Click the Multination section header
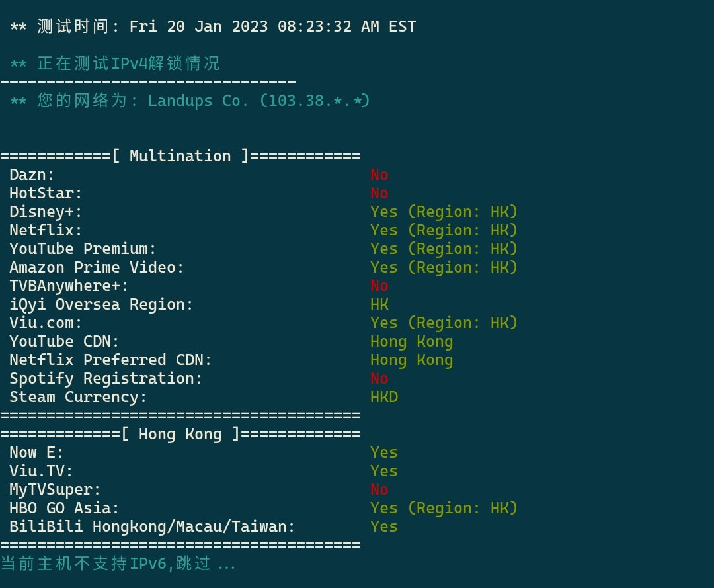 pyautogui.click(x=180, y=156)
